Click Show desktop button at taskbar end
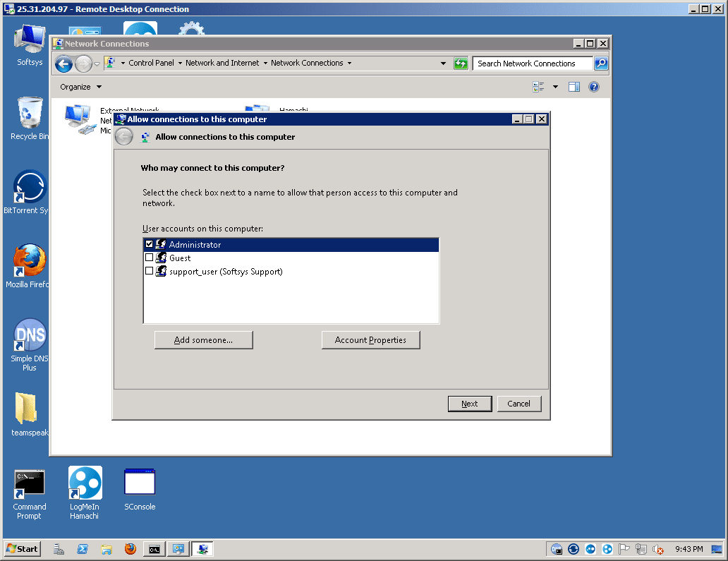 (717, 549)
